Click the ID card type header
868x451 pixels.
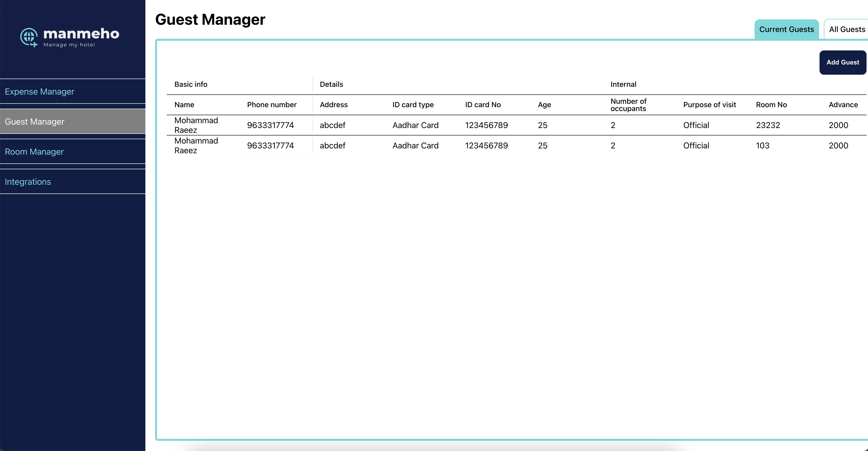click(413, 105)
